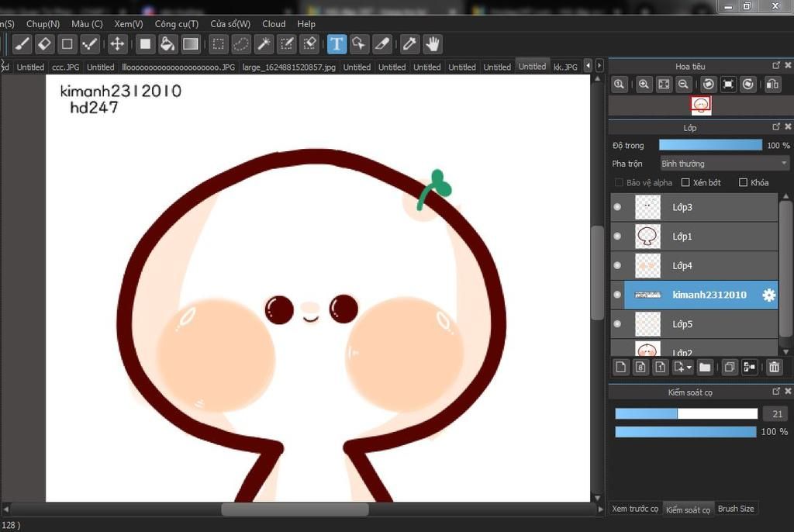Merge the layer down
This screenshot has height=532, width=794.
click(x=750, y=367)
